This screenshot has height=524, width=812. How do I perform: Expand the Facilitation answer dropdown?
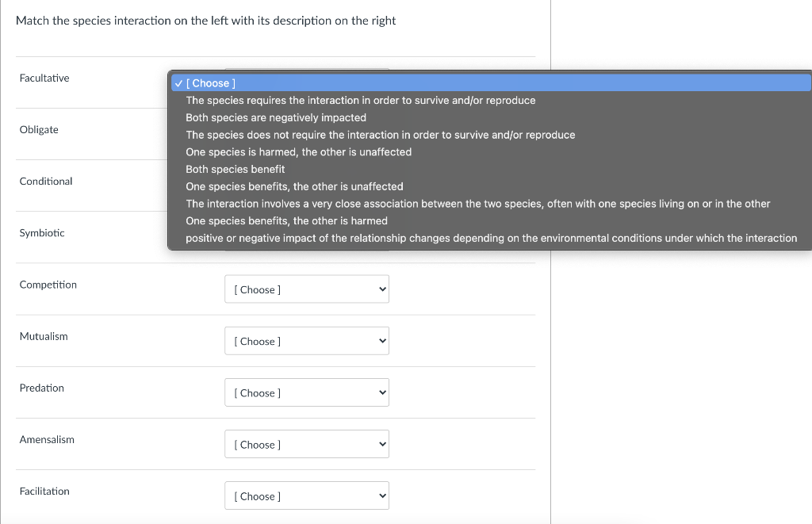point(307,495)
